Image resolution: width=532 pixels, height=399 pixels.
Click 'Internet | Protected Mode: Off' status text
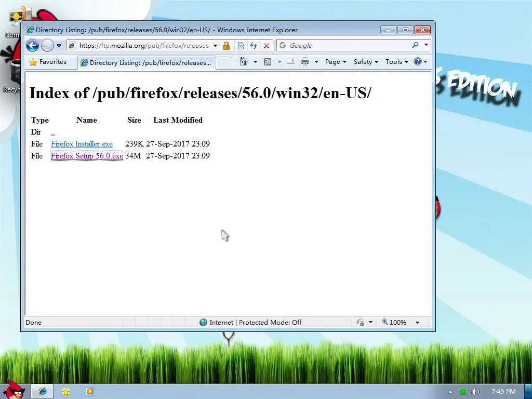click(x=256, y=322)
